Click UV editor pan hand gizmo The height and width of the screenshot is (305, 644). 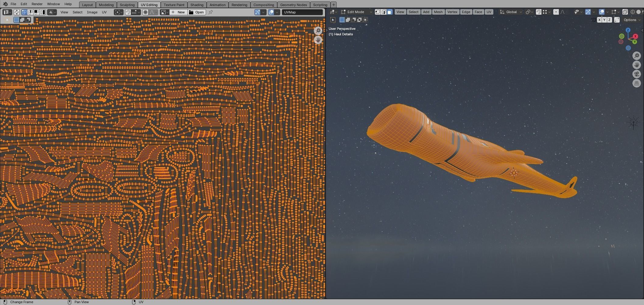318,40
